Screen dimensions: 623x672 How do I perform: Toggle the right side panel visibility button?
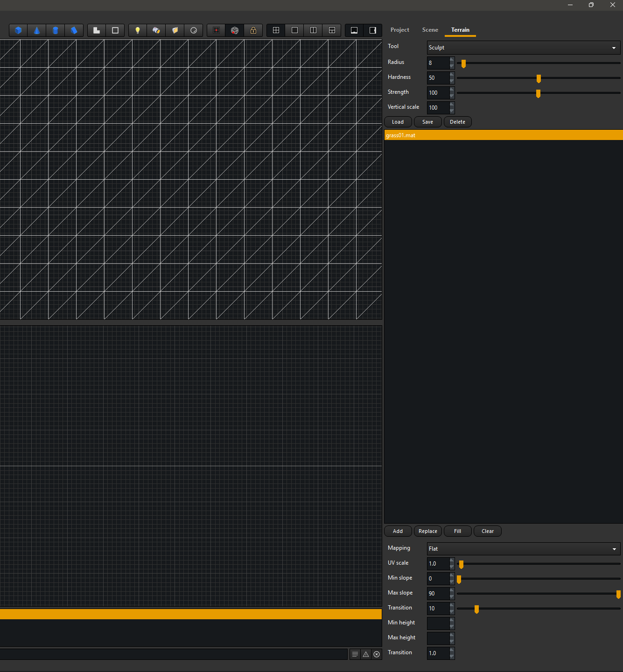[x=373, y=30]
